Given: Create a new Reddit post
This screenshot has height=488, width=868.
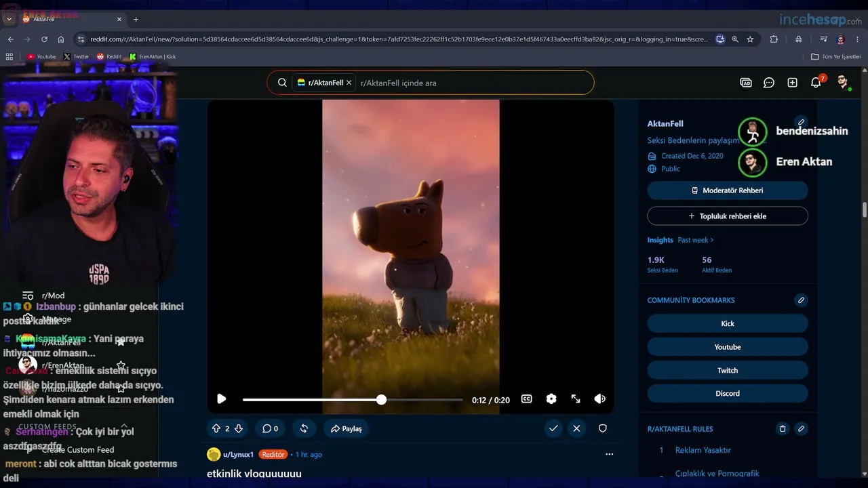Looking at the screenshot, I should [x=792, y=83].
